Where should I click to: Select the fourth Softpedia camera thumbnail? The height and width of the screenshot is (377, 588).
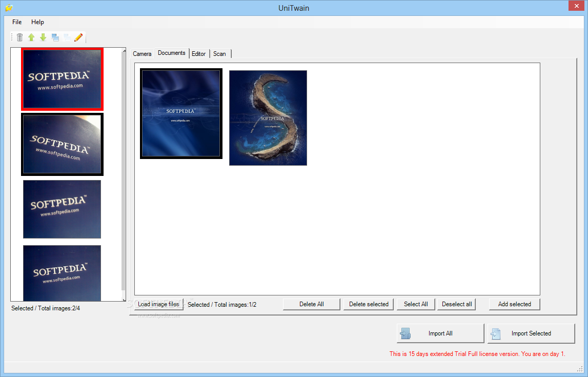62,273
